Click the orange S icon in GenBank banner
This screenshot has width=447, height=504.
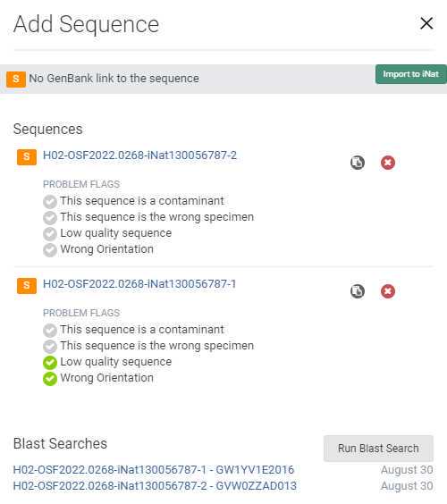16,79
